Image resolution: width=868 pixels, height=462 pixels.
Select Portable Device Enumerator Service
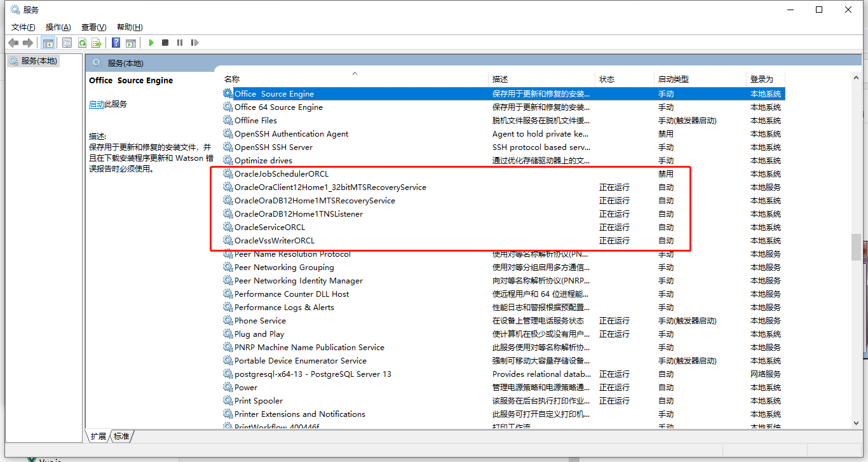pyautogui.click(x=300, y=360)
